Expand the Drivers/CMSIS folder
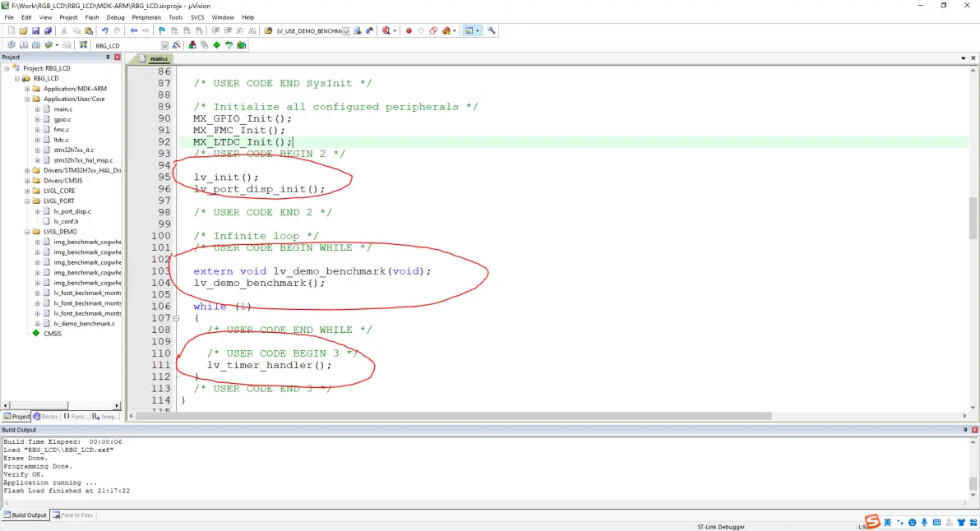 (x=27, y=181)
